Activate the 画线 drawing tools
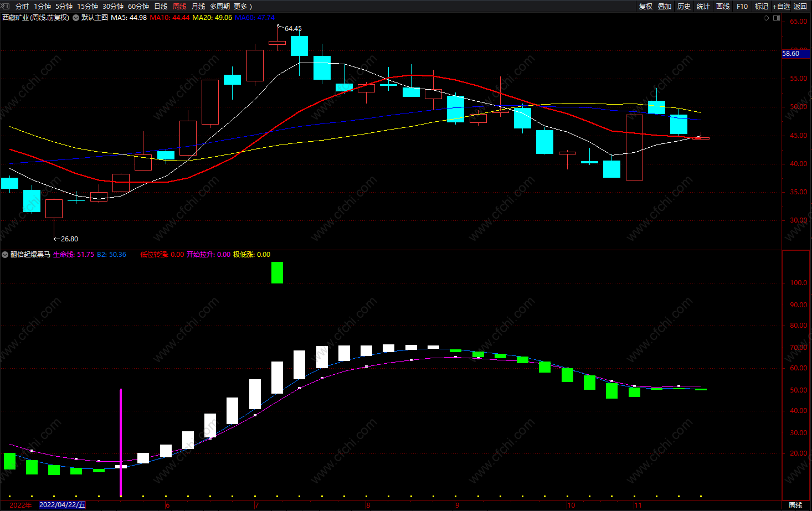812x511 pixels. (x=723, y=7)
